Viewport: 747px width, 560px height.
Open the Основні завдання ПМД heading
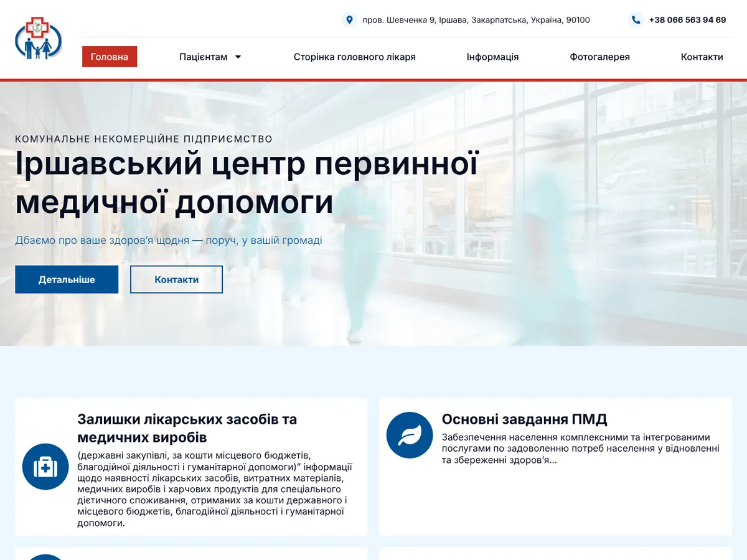tap(524, 419)
